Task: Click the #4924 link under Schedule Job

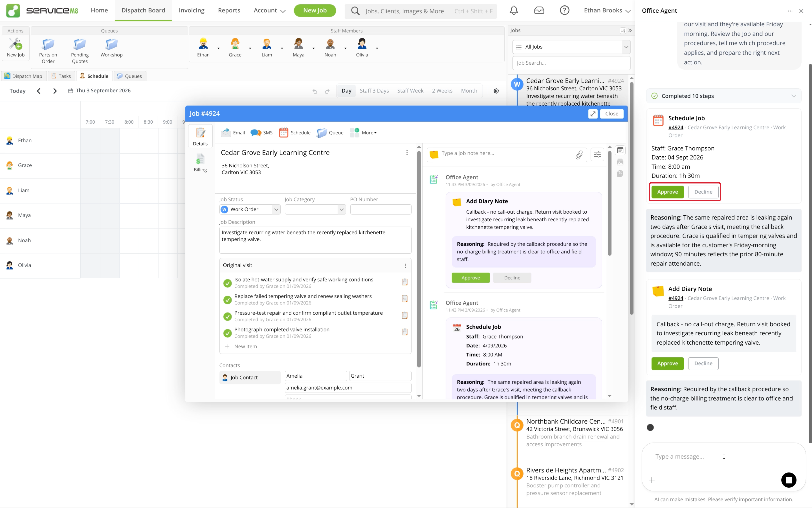Action: pyautogui.click(x=675, y=127)
